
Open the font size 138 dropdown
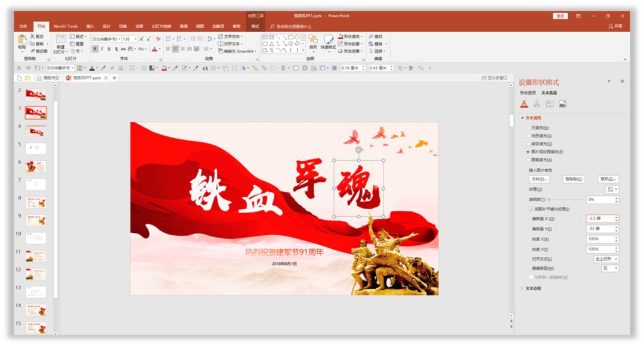click(x=135, y=39)
